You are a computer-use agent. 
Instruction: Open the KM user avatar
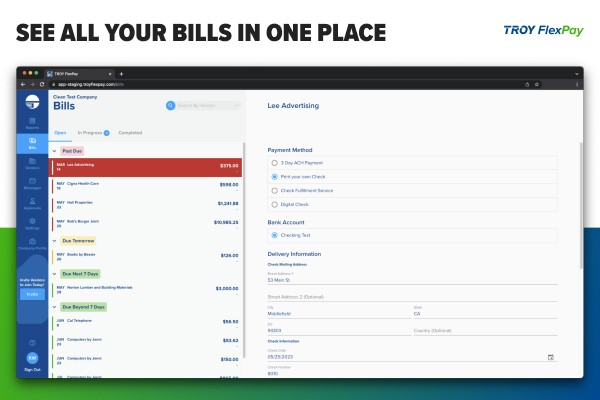(32, 358)
